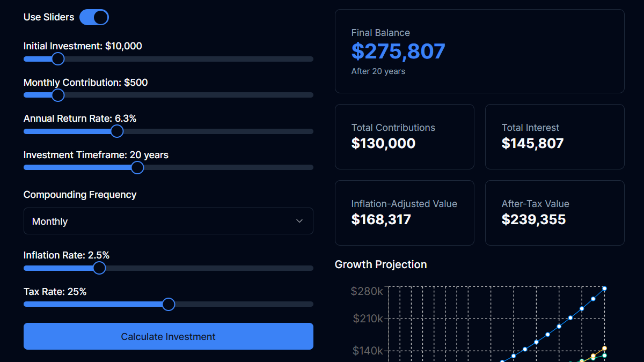Select the Annual Return Rate slider knob
This screenshot has height=362, width=644.
point(117,131)
